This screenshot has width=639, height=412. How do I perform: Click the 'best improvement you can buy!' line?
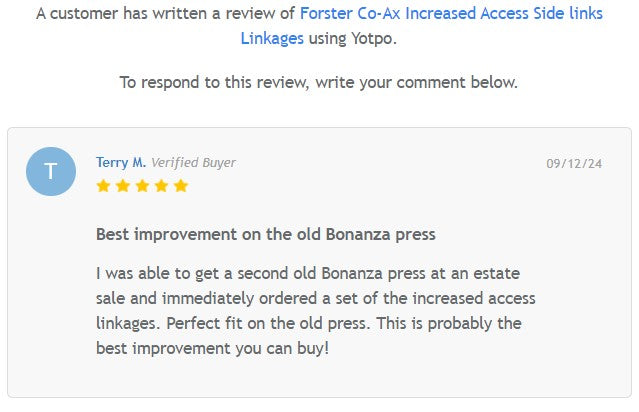point(212,348)
